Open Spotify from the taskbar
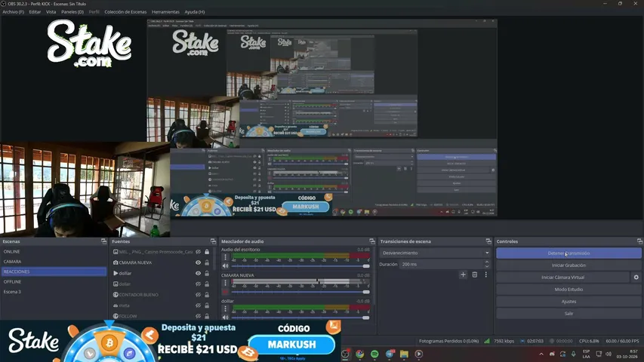The height and width of the screenshot is (362, 644). 374,354
